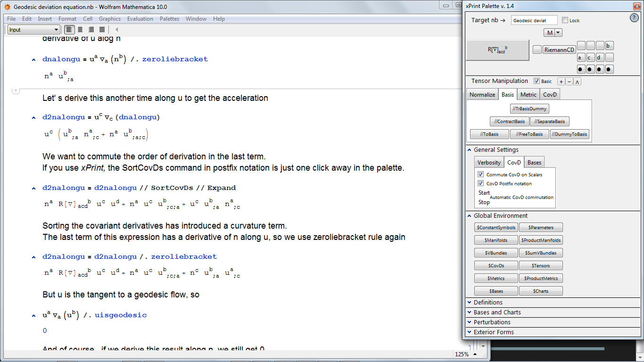644x362 pixels.
Task: Click the $ProductMetrics button
Action: coord(541,279)
